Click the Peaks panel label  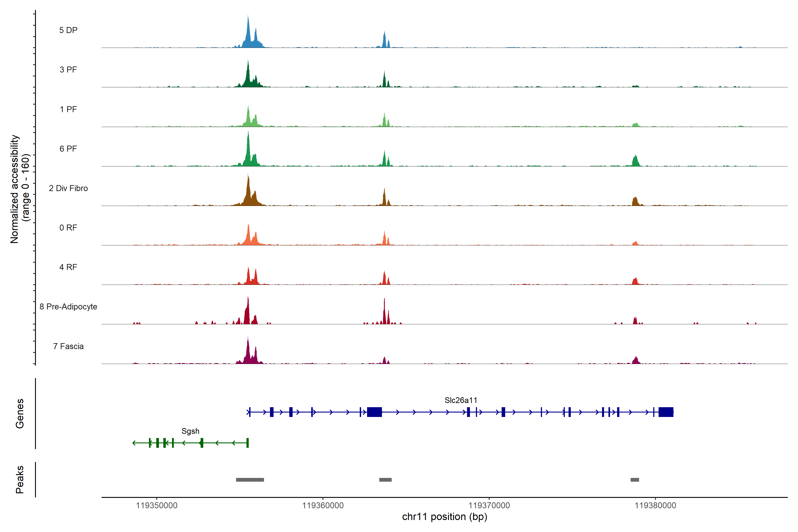tap(20, 479)
